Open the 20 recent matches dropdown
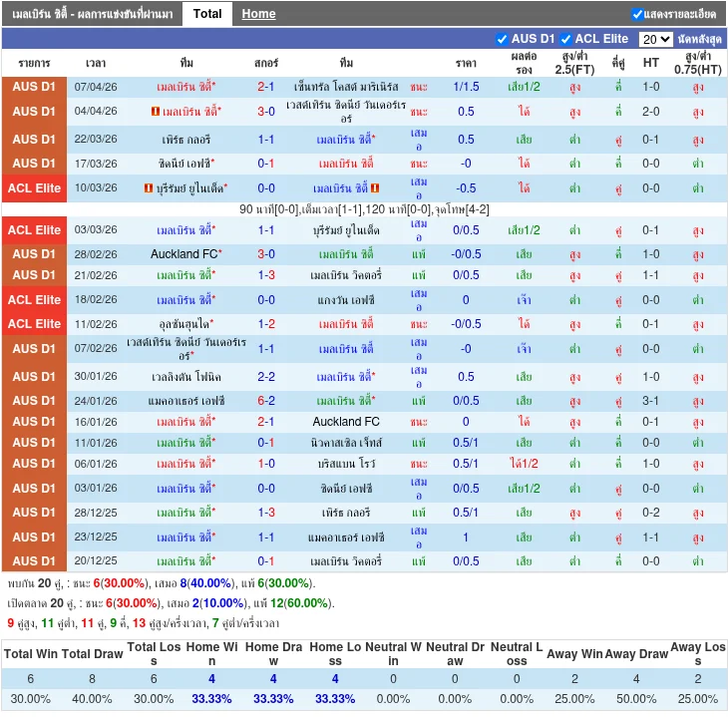 click(655, 39)
